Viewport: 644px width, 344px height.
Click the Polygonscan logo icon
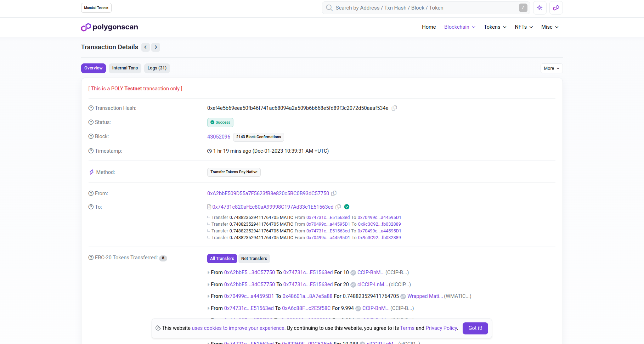[85, 27]
